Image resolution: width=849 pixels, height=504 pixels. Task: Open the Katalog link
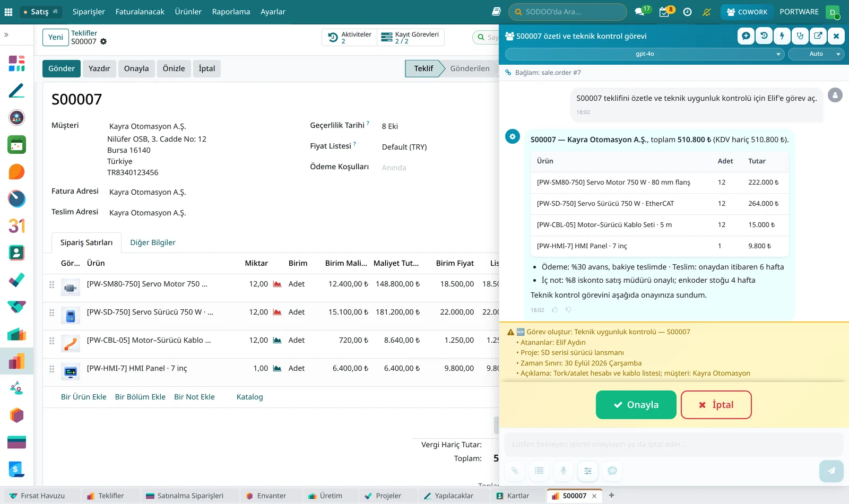tap(250, 397)
